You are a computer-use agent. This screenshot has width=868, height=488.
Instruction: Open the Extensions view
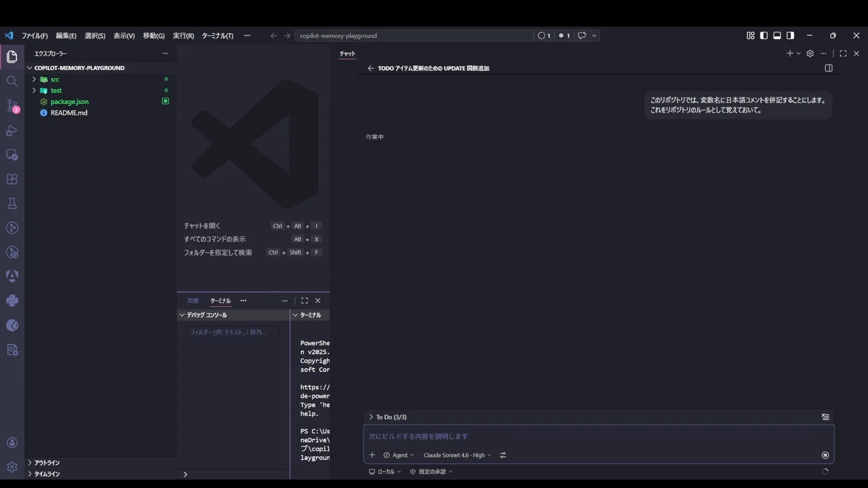[x=12, y=179]
